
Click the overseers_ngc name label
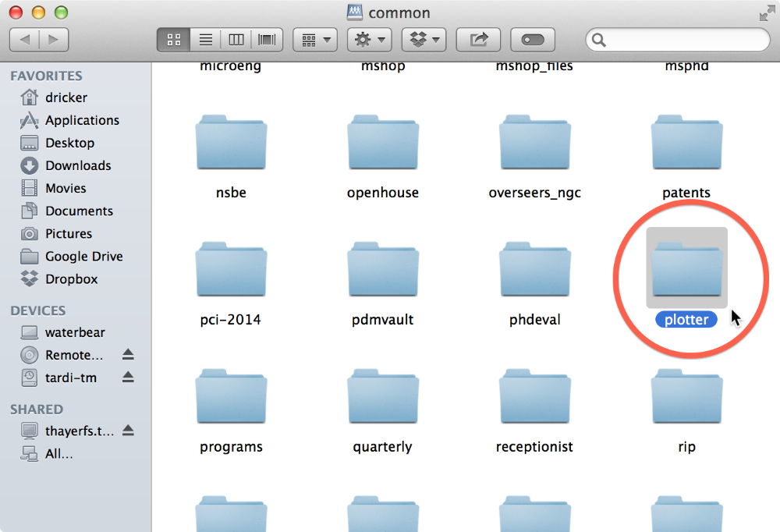coord(535,193)
